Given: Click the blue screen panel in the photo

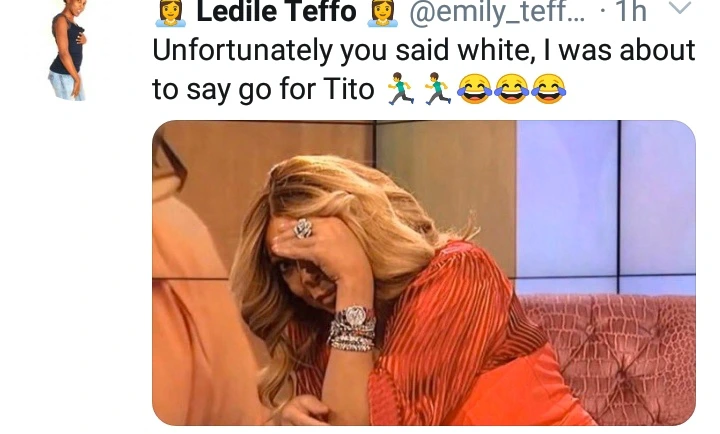Looking at the screenshot, I should pos(606,202).
